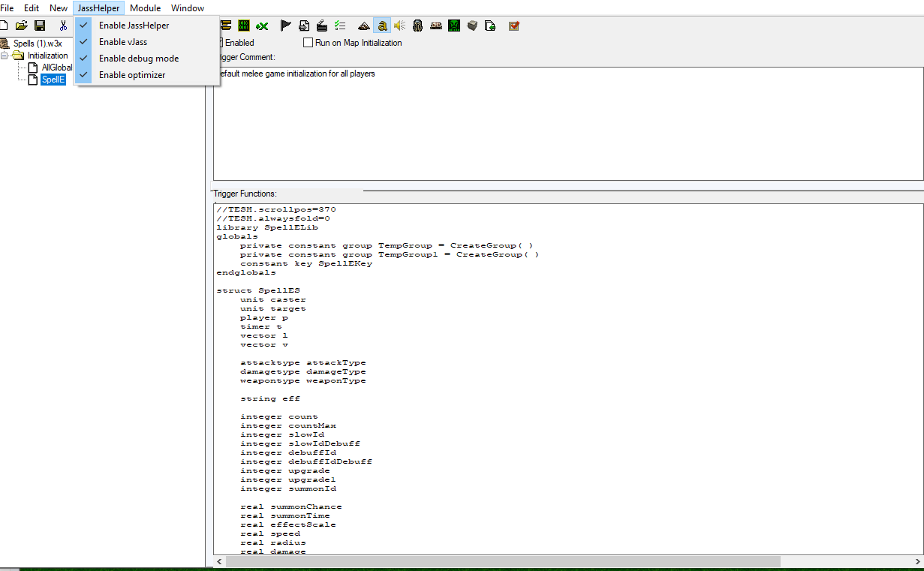Screen dimensions: 924x571
Task: Check Run on Map Initialization box
Action: pyautogui.click(x=308, y=43)
